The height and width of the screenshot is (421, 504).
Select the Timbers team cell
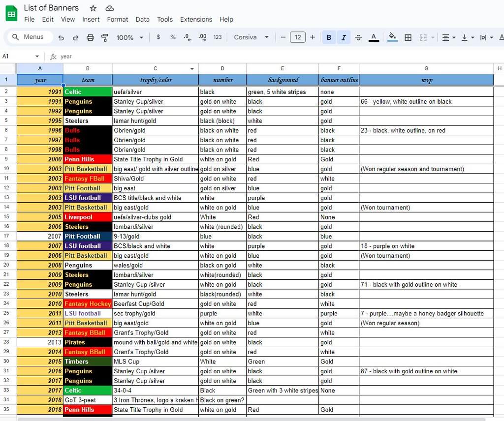point(88,361)
